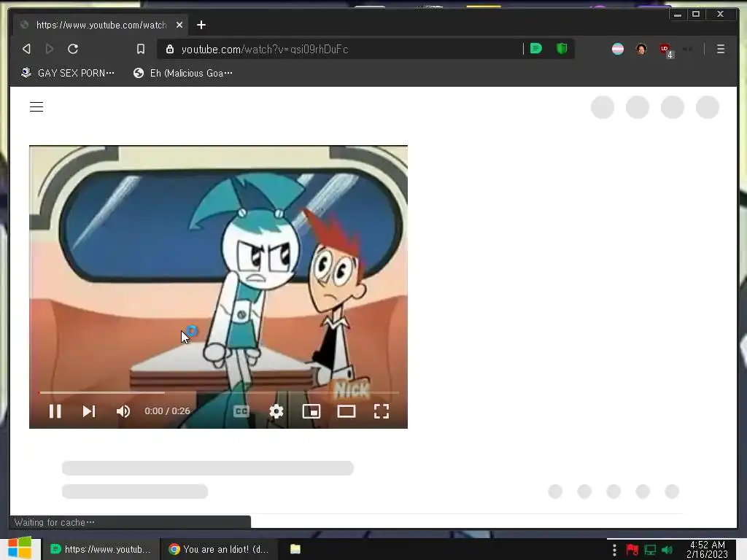Mute the video volume
The height and width of the screenshot is (560, 747).
123,411
